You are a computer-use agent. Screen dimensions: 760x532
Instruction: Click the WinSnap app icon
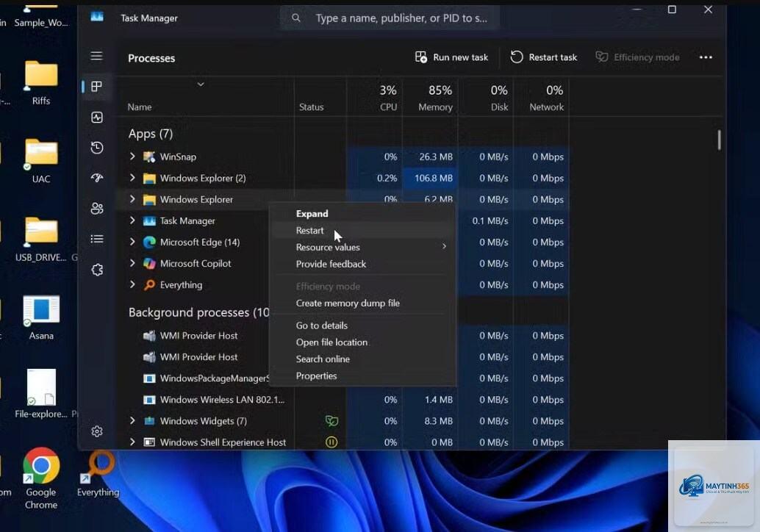tap(149, 157)
